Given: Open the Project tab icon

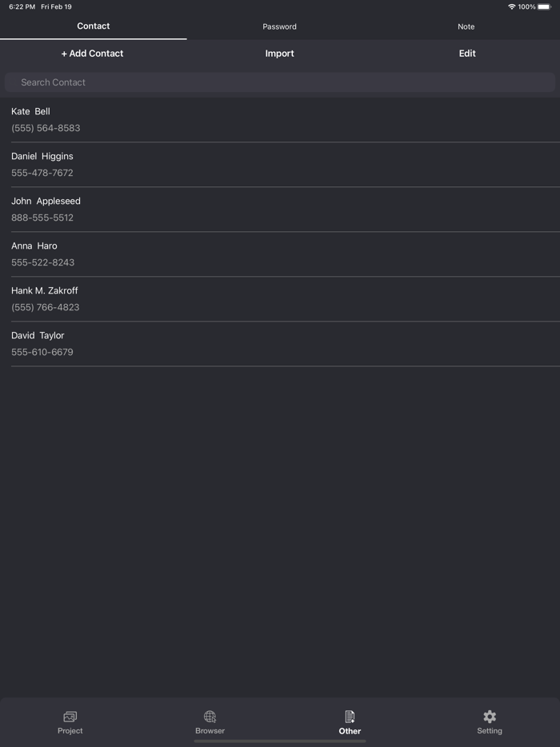Looking at the screenshot, I should pyautogui.click(x=70, y=717).
